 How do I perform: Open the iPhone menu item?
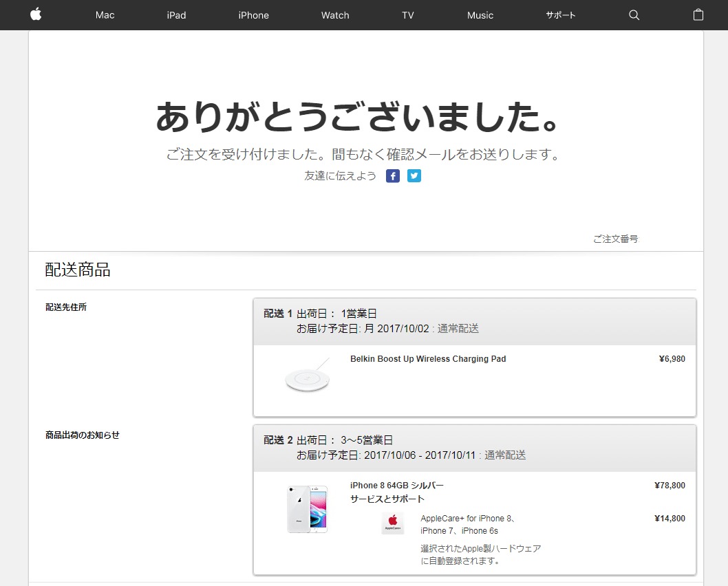tap(253, 15)
